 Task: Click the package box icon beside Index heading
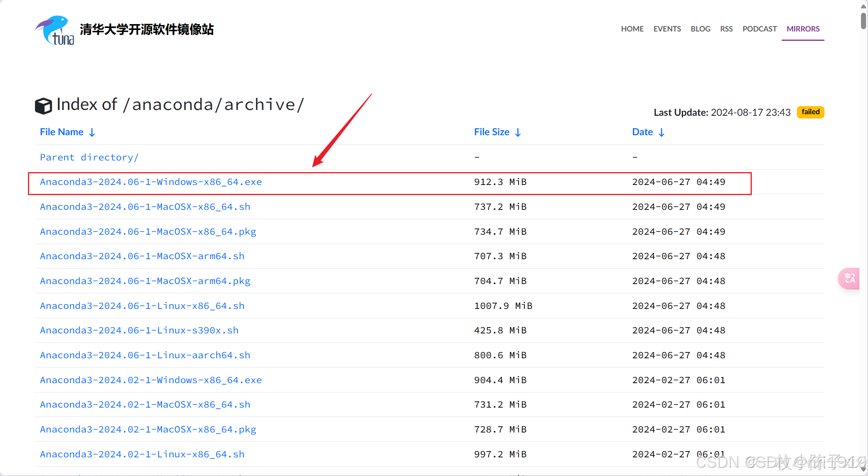(43, 106)
